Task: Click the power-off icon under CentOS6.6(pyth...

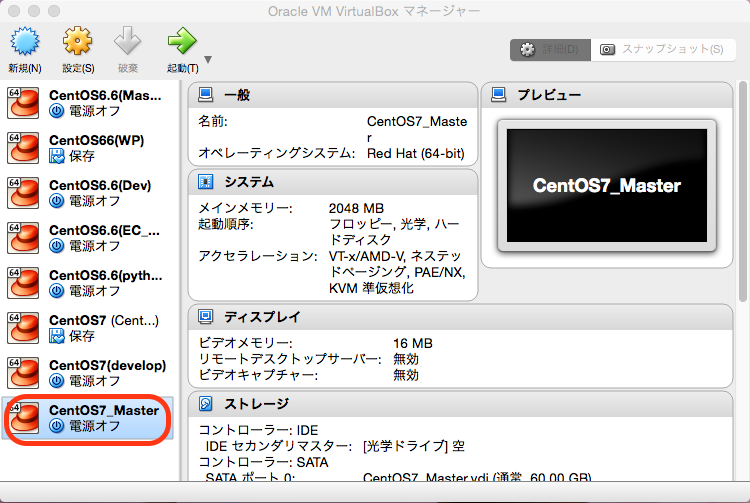Action: tap(56, 291)
